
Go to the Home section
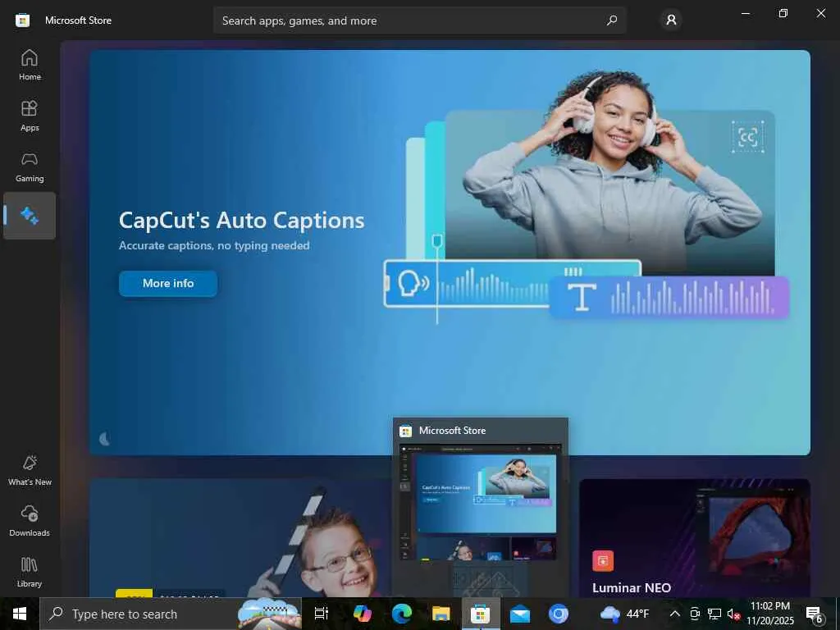click(30, 65)
